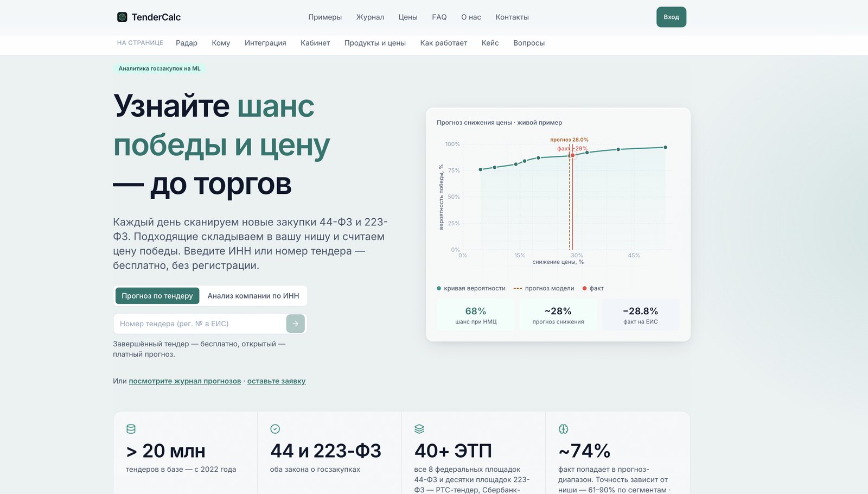Click the checkmark icon above '44 и 223-ФЗ'
This screenshot has width=868, height=494.
click(x=275, y=429)
